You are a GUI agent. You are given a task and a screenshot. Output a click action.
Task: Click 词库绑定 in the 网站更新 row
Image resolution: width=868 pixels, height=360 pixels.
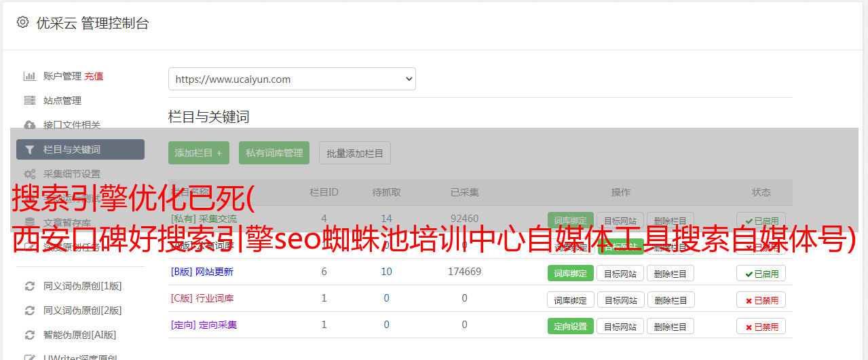coord(571,273)
